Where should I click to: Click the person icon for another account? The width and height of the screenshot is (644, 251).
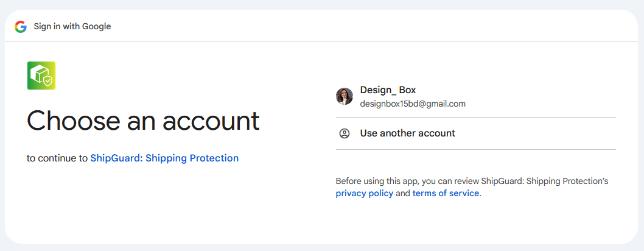[x=345, y=133]
